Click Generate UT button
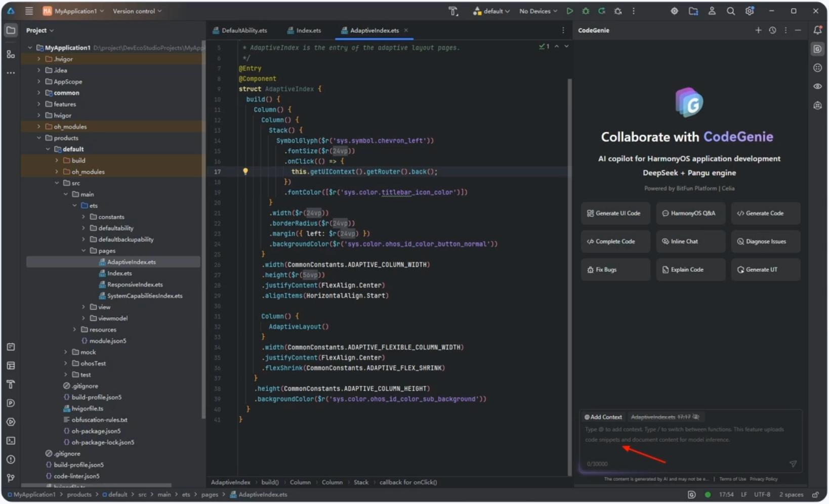 765,270
